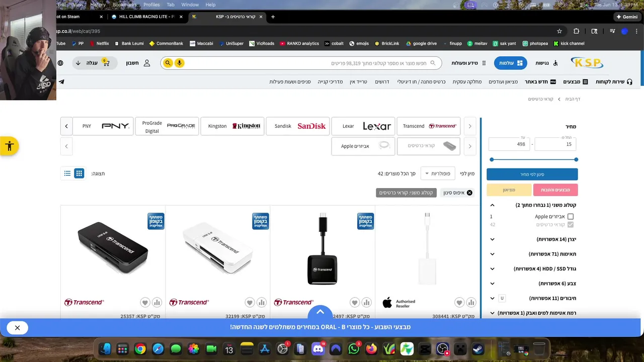Open Discord from the dock

318,348
